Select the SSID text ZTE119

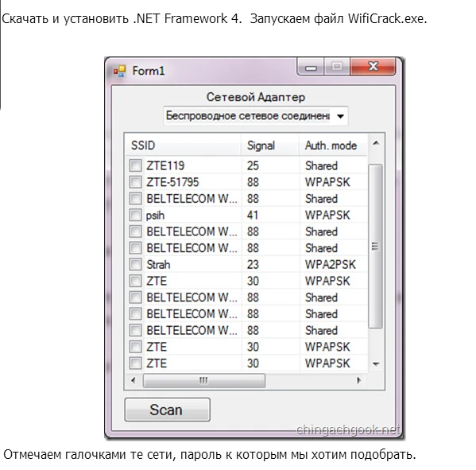coord(165,166)
